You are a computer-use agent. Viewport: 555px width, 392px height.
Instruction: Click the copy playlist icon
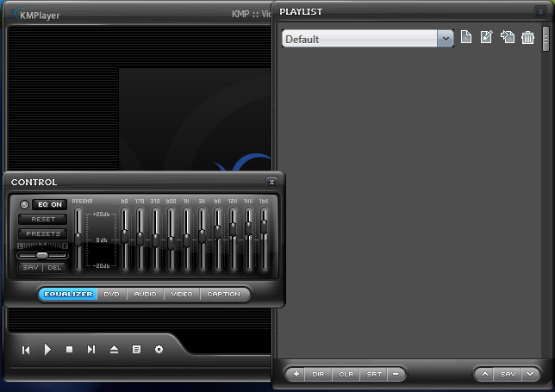click(508, 37)
